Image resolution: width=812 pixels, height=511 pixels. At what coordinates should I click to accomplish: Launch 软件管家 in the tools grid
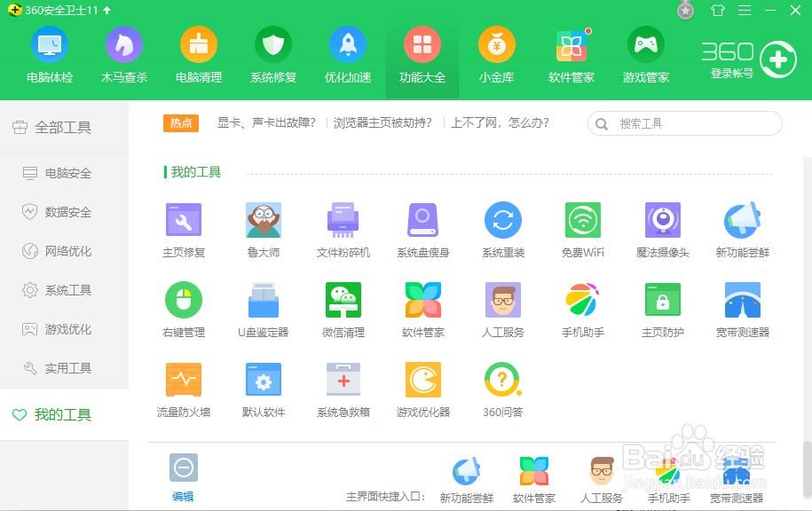pos(423,310)
